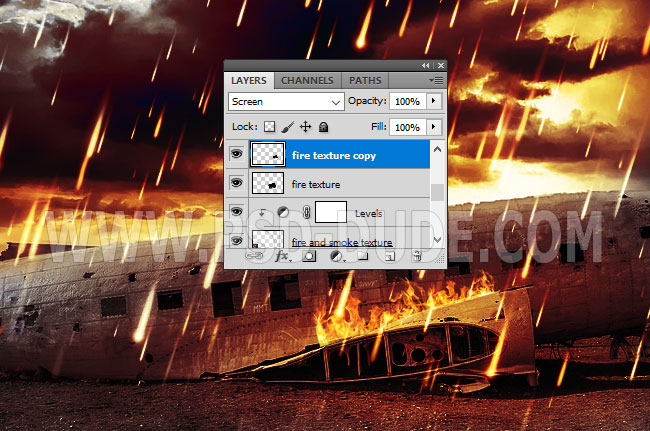Toggle Levels layer visibility
650x431 pixels.
tap(237, 212)
